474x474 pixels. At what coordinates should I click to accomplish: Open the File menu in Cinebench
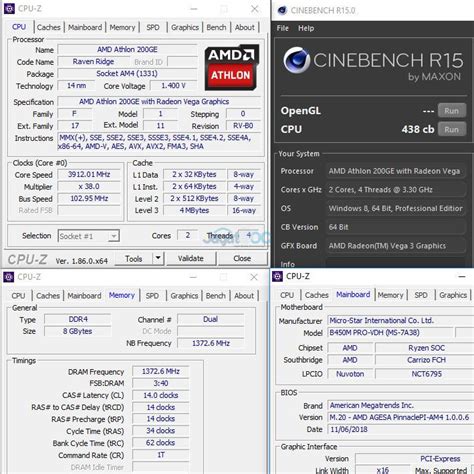click(x=283, y=28)
